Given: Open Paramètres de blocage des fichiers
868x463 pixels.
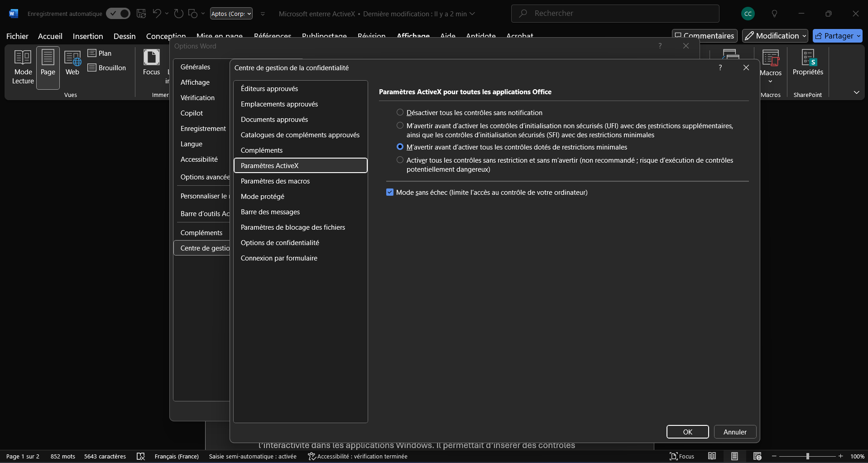Looking at the screenshot, I should tap(301, 227).
